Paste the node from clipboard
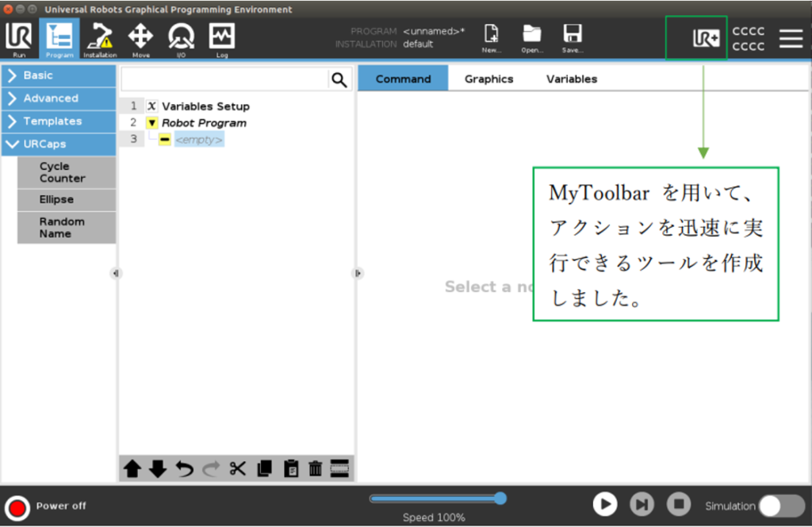The width and height of the screenshot is (812, 527). pyautogui.click(x=291, y=469)
